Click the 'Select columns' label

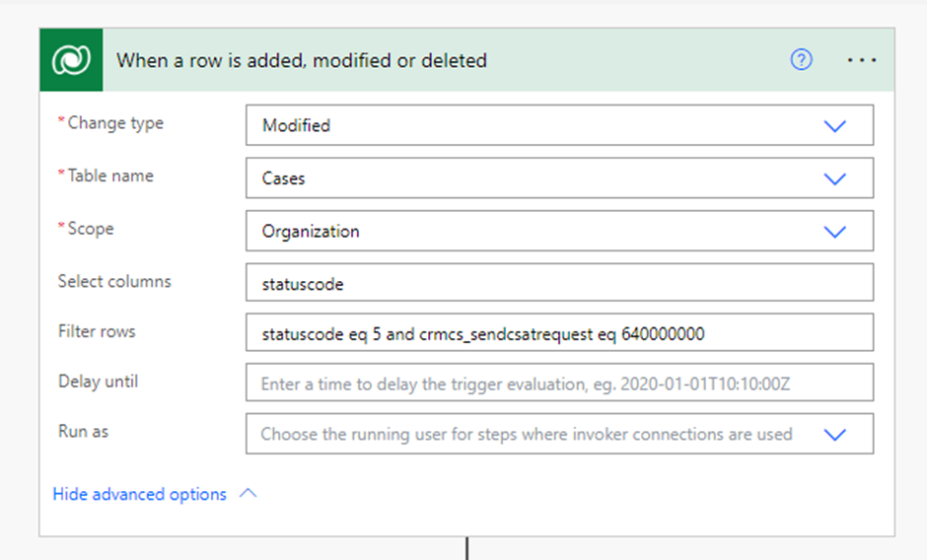click(x=114, y=281)
